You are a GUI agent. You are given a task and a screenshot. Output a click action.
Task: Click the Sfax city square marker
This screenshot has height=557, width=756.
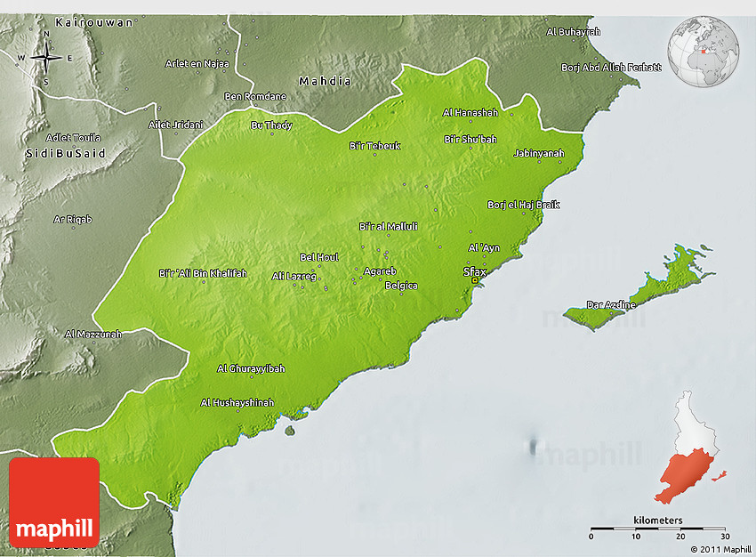475,281
